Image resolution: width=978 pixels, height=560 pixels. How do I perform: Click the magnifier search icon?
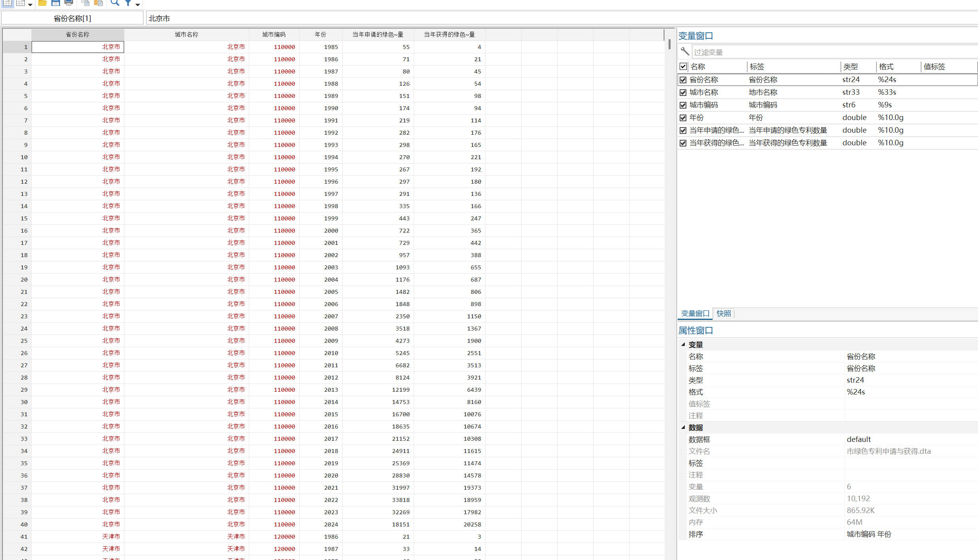(115, 3)
